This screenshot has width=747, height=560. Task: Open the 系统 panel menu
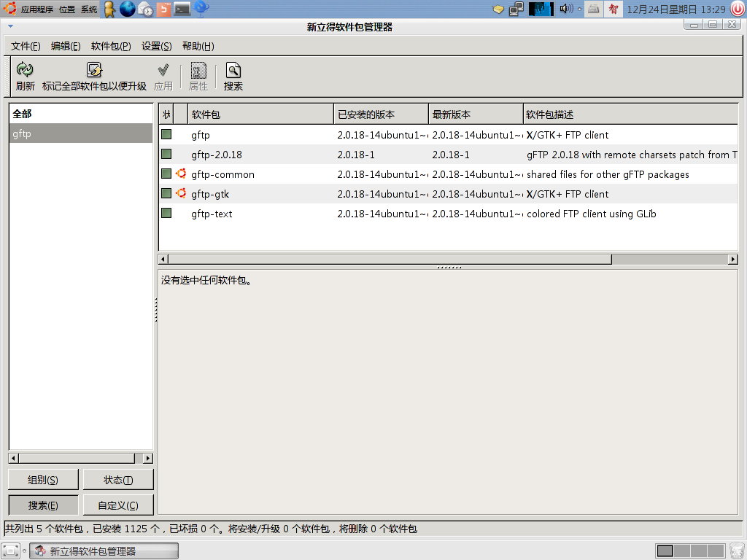(x=88, y=9)
